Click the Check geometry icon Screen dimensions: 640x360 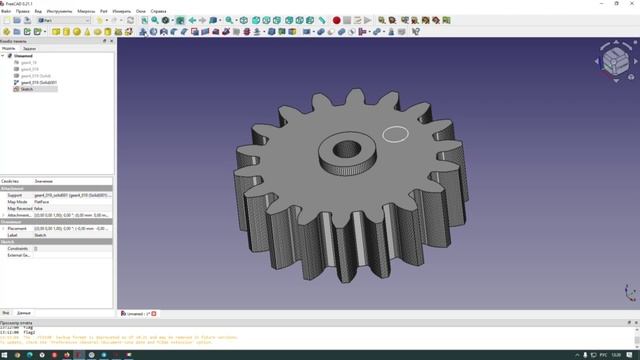pyautogui.click(x=391, y=32)
